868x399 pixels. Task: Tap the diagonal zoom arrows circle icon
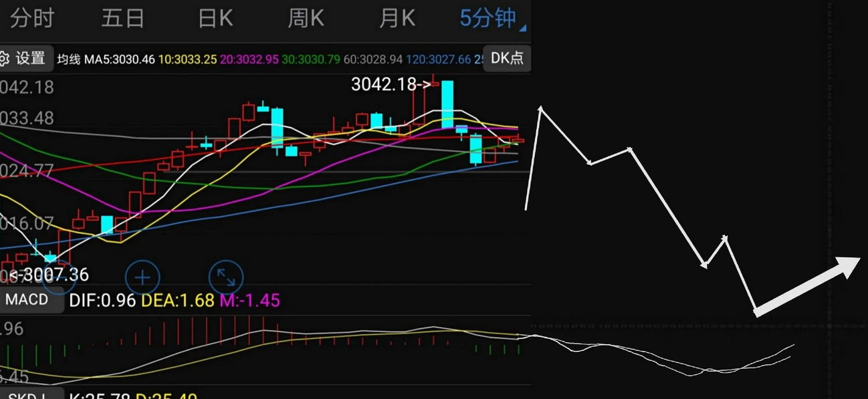pyautogui.click(x=225, y=278)
